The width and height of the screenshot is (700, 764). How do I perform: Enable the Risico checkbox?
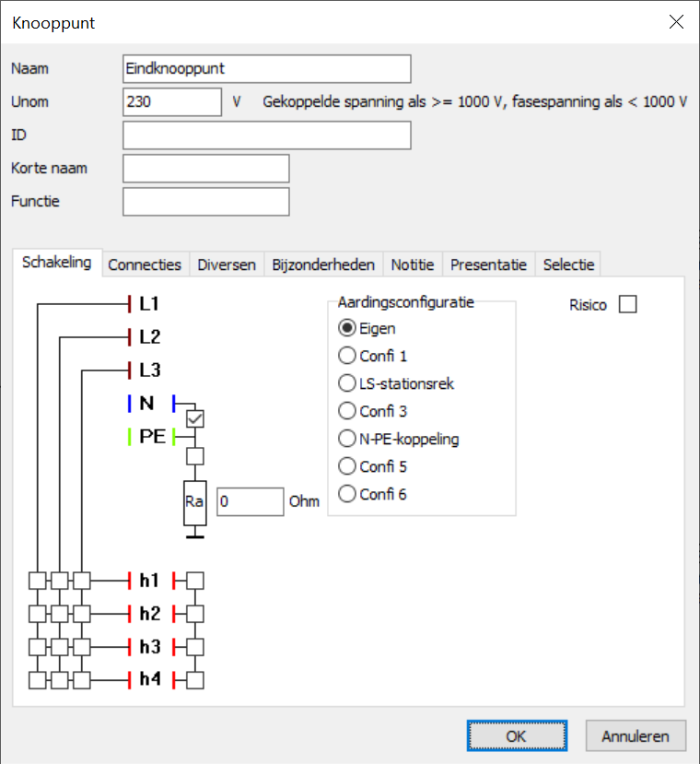coord(627,304)
